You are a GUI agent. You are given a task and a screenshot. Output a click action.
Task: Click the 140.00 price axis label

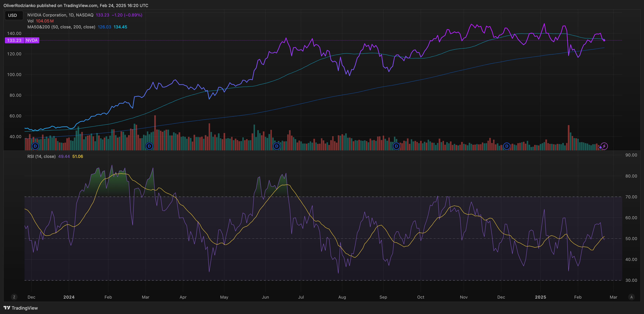click(x=14, y=33)
